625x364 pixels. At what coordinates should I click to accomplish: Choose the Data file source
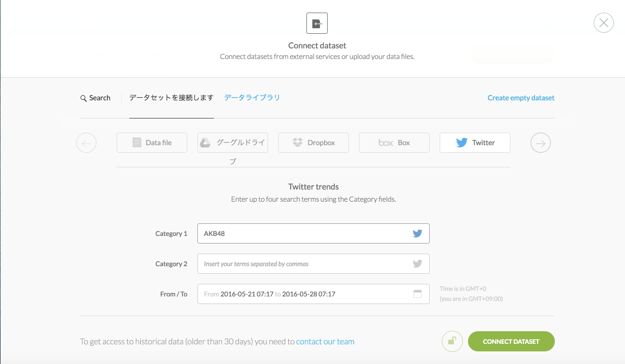(x=152, y=143)
